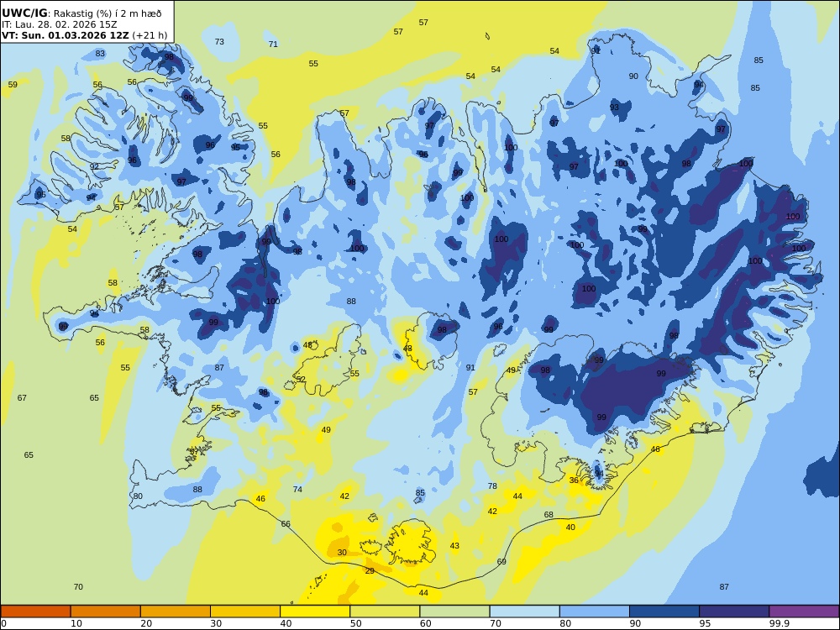The image size is (840, 630).
Task: Click the humidity value '59' on the map
Action: coord(13,85)
